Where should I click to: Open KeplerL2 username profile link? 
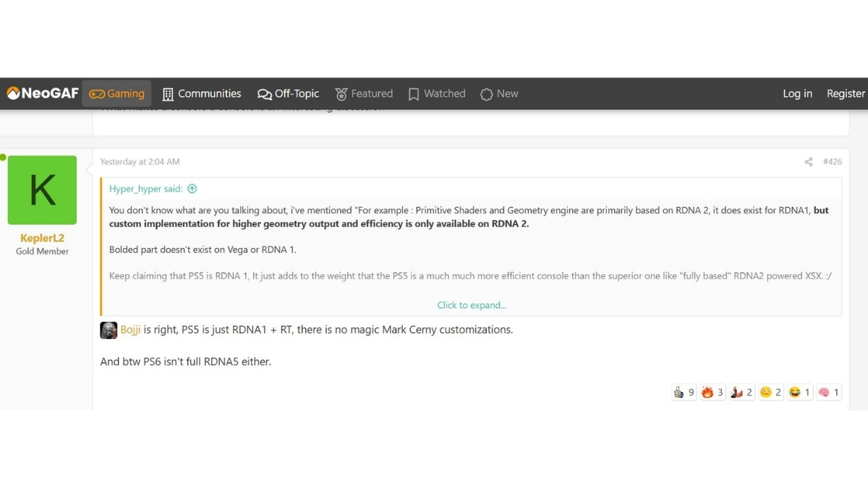pyautogui.click(x=42, y=238)
